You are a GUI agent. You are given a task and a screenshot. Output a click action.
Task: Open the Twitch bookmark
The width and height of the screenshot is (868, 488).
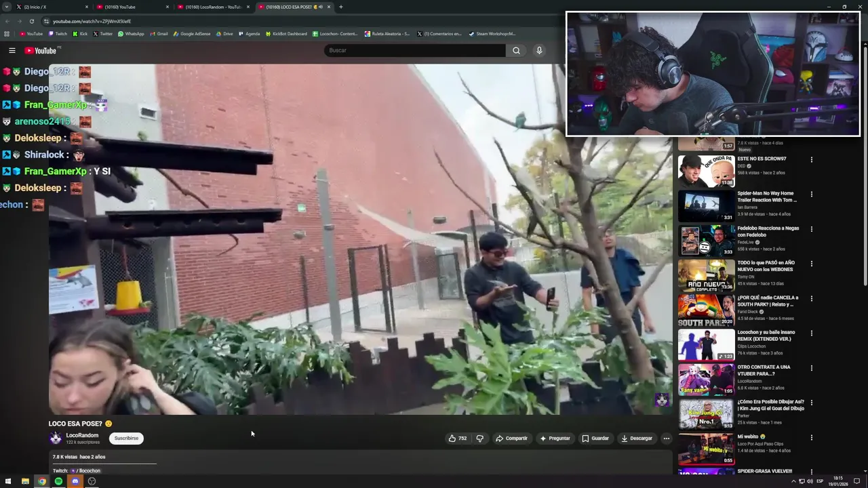pyautogui.click(x=57, y=34)
